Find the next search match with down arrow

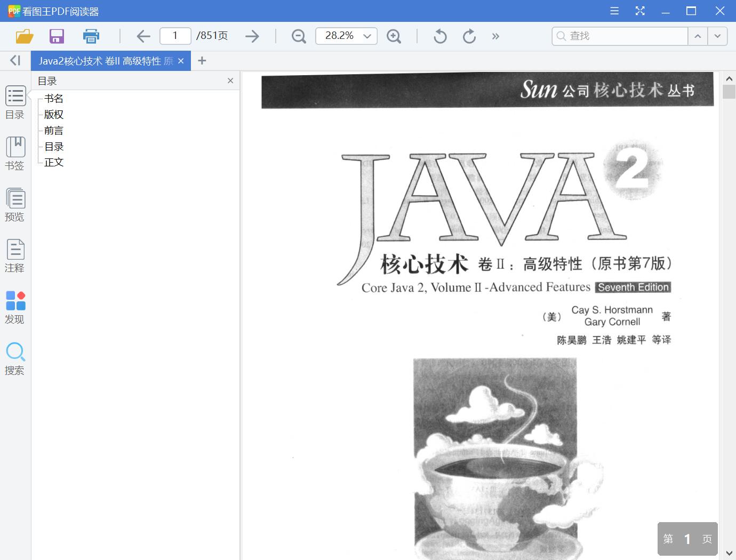point(717,36)
